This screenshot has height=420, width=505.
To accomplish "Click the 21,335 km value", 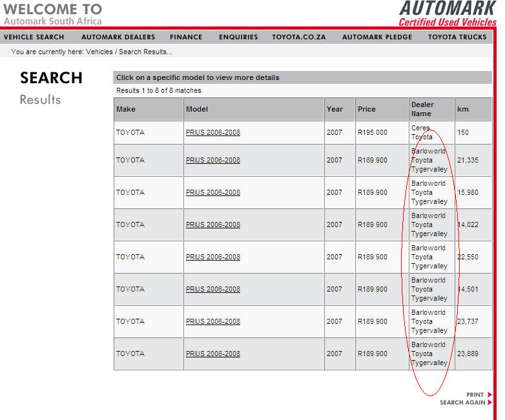I will [468, 160].
